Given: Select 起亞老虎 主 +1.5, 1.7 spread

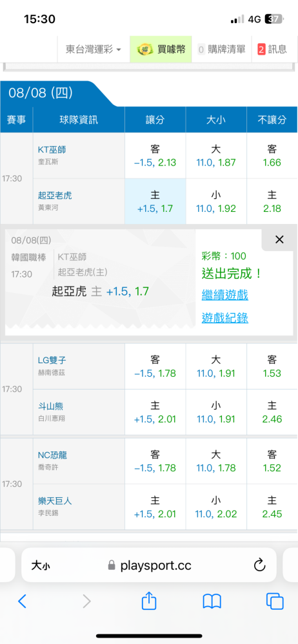Looking at the screenshot, I should 155,202.
